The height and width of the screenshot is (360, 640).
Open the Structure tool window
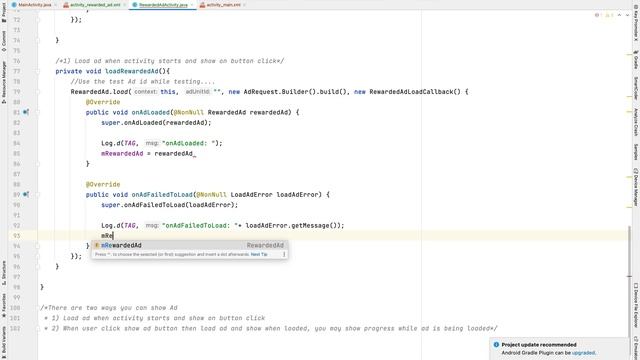[x=4, y=273]
